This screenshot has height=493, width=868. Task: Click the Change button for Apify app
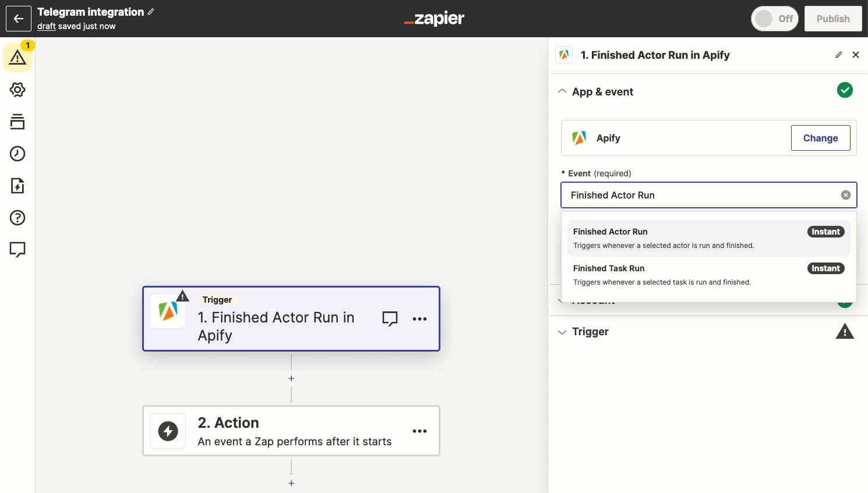point(820,138)
